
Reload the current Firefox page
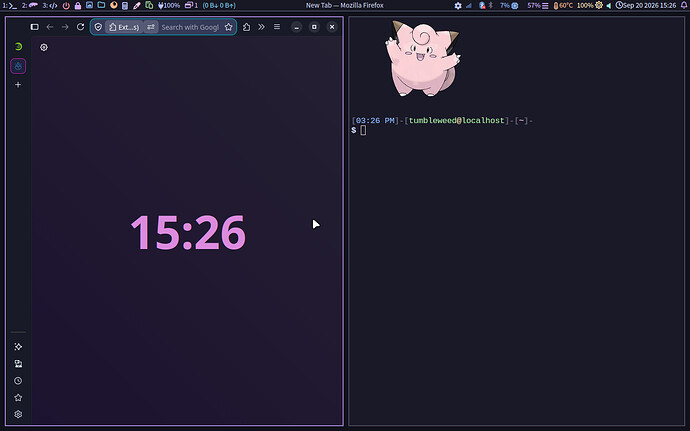(80, 27)
